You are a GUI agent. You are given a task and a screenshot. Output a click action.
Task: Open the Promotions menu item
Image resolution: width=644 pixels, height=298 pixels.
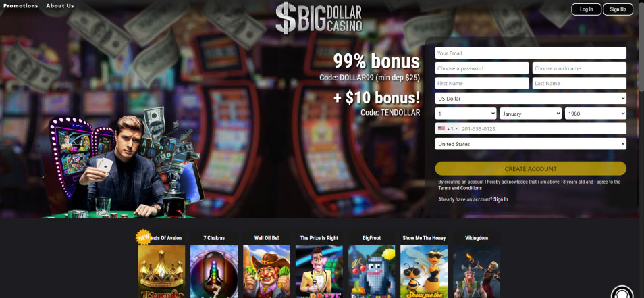pos(20,6)
